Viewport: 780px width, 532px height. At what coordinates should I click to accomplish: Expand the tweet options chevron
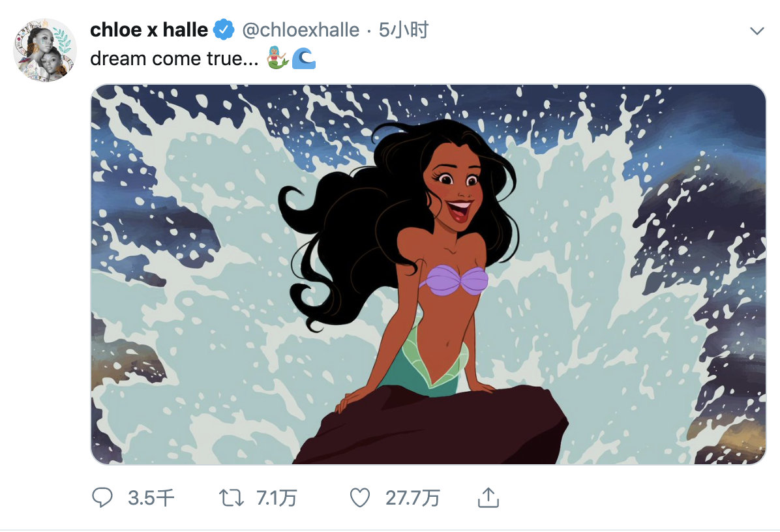pyautogui.click(x=757, y=31)
